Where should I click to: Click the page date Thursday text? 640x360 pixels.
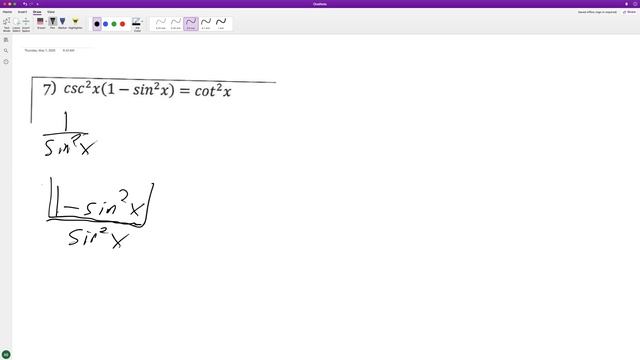tap(40, 50)
